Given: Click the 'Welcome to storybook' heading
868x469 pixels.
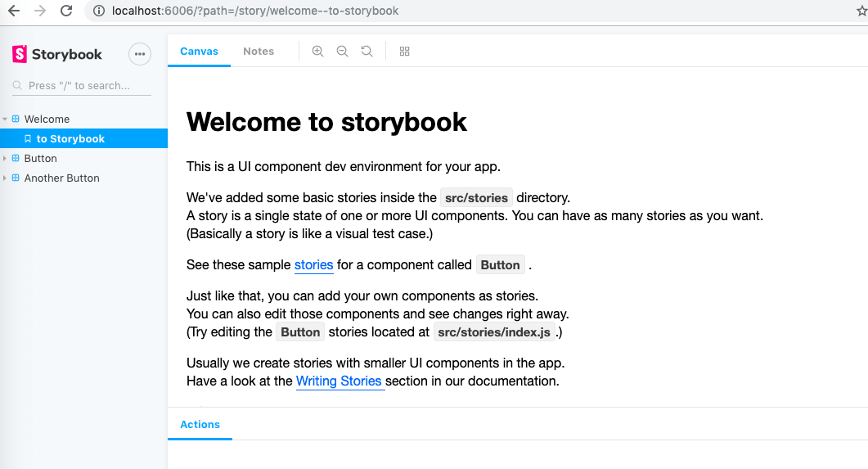Looking at the screenshot, I should (x=326, y=122).
